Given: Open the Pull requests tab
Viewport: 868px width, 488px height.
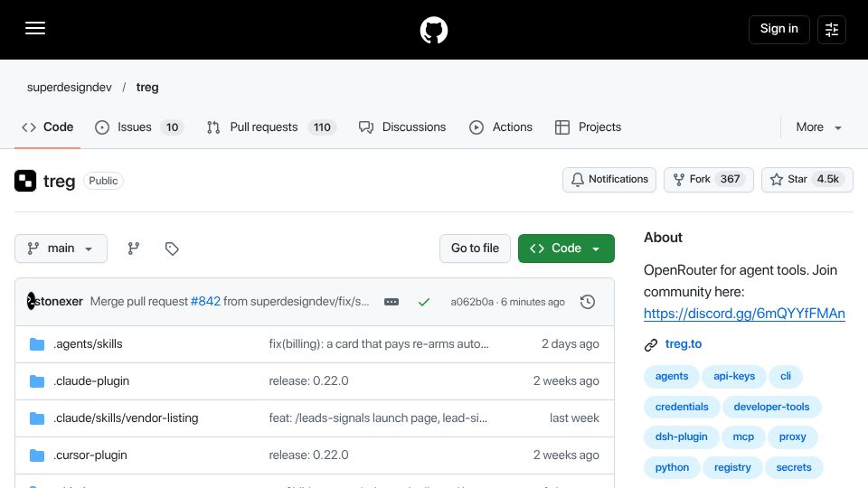Looking at the screenshot, I should [271, 127].
